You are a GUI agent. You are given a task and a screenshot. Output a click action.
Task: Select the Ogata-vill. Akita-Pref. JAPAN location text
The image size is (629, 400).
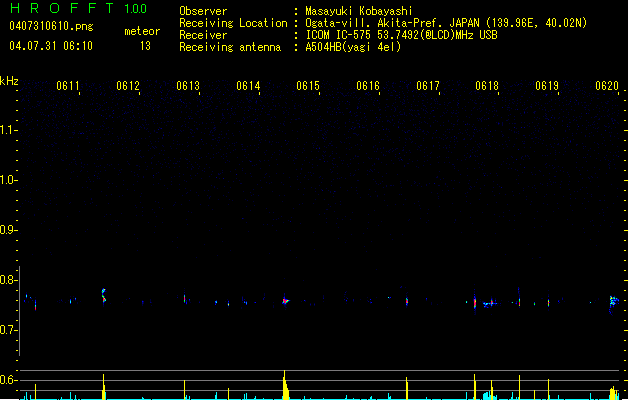click(x=446, y=23)
